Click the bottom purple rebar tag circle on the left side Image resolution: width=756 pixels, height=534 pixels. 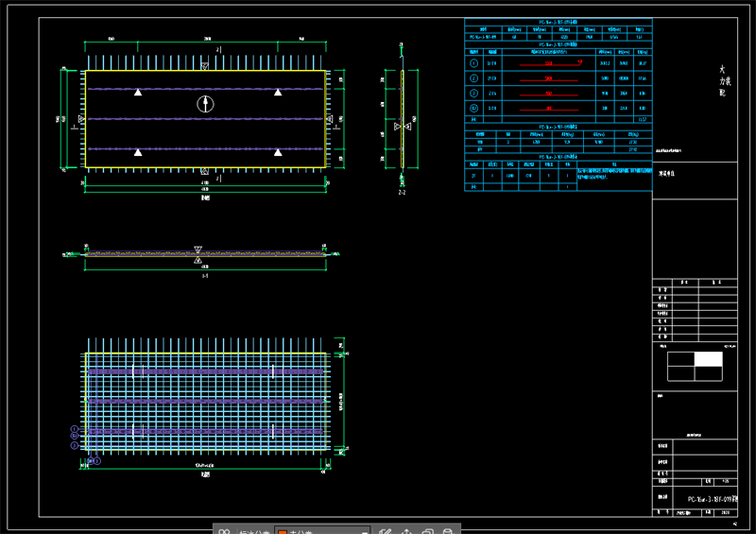point(75,446)
